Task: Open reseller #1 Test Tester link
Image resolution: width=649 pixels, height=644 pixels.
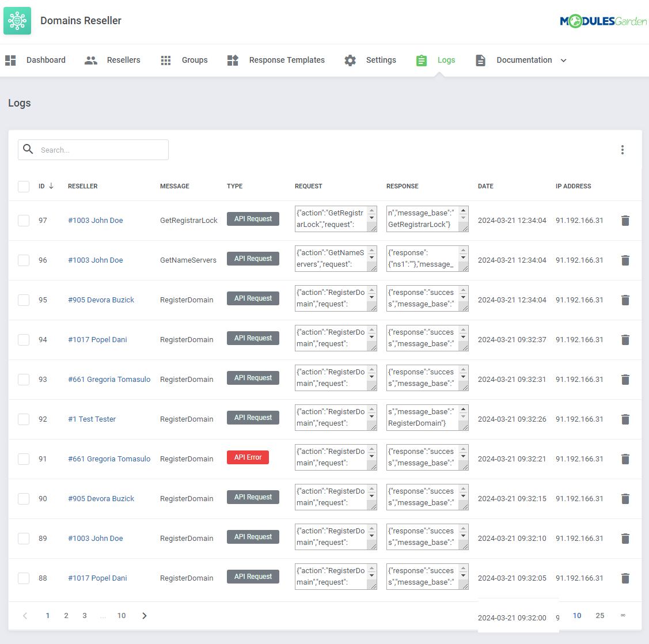Action: [x=92, y=419]
